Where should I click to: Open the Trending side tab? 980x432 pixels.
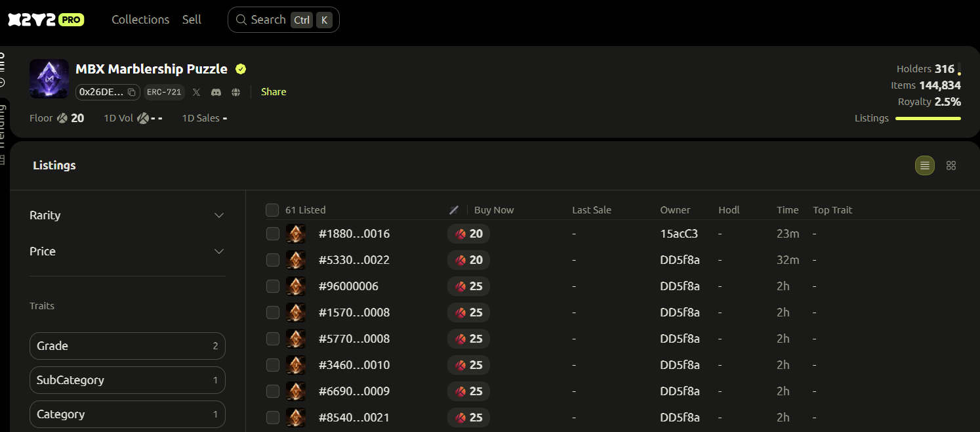click(2, 135)
